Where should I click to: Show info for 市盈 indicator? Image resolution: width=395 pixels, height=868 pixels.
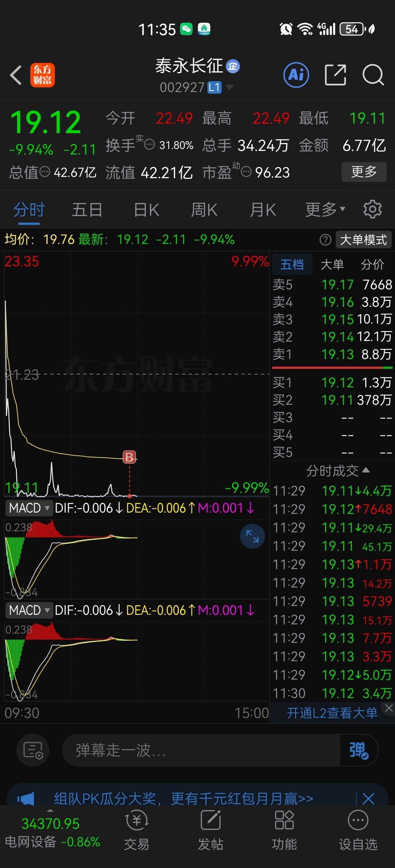coord(246,172)
